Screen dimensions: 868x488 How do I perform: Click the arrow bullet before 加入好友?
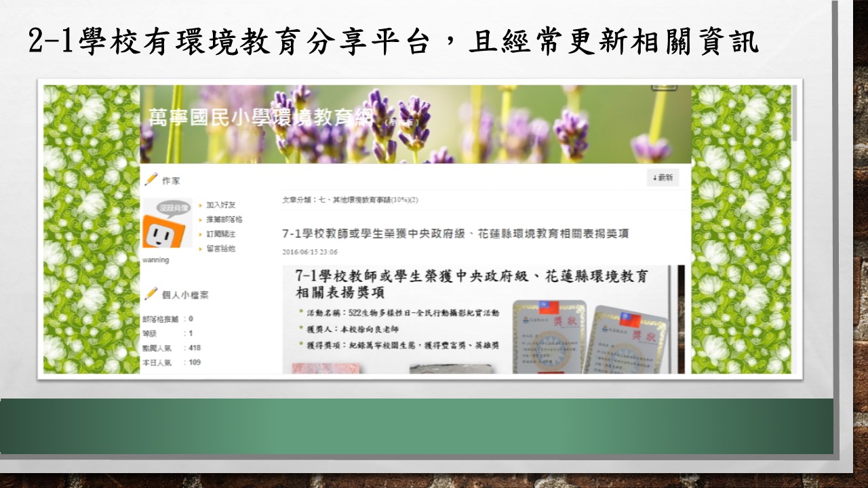coord(201,205)
